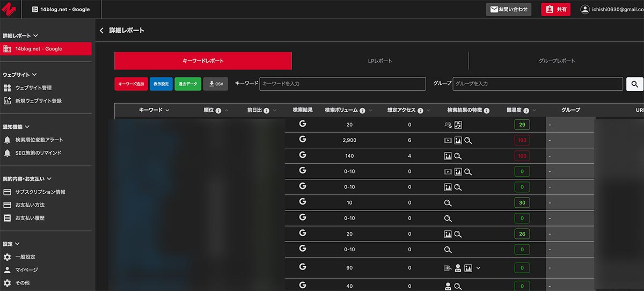This screenshot has height=291, width=644.
Task: Open the キーワード column dropdown arrow
Action: (167, 111)
